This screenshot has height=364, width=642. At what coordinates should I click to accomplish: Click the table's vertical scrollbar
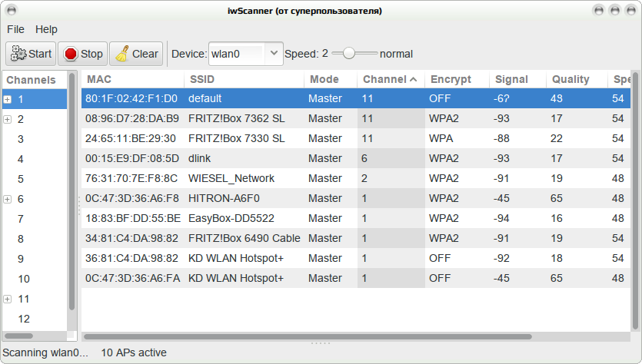coord(635,200)
